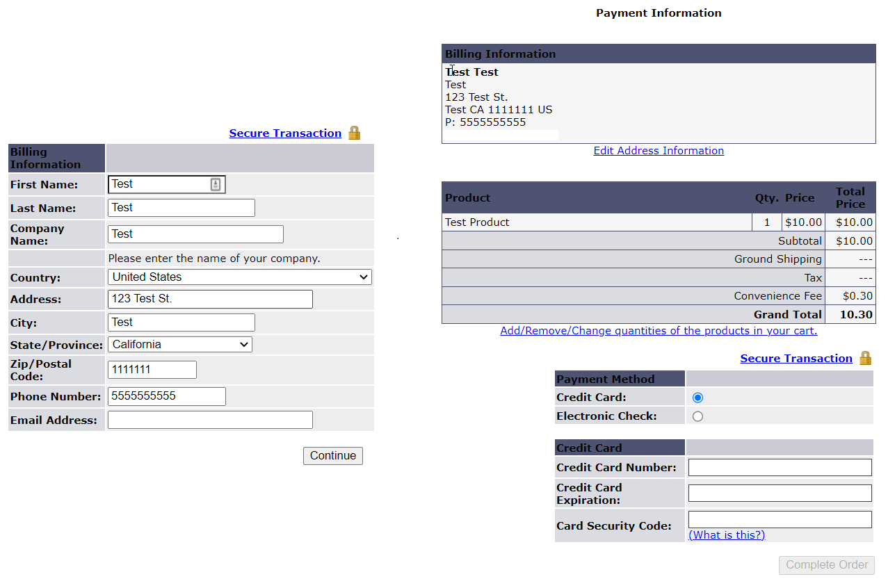Click the '123 Test St.' billing summary line
The height and width of the screenshot is (588, 888).
(x=476, y=97)
